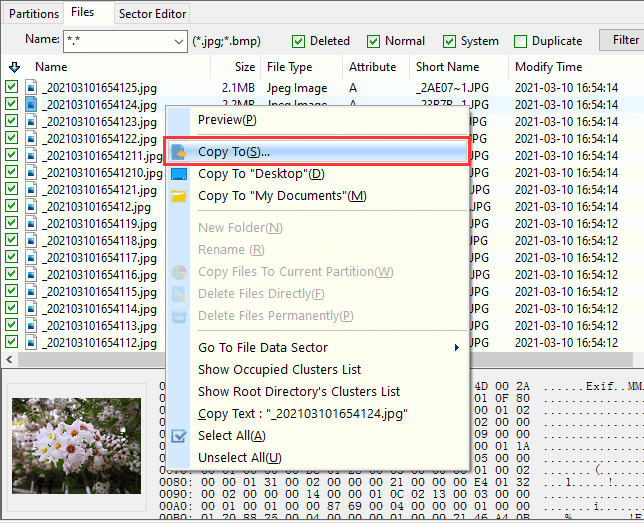
Task: Toggle the Deleted filter checkbox
Action: [x=298, y=41]
